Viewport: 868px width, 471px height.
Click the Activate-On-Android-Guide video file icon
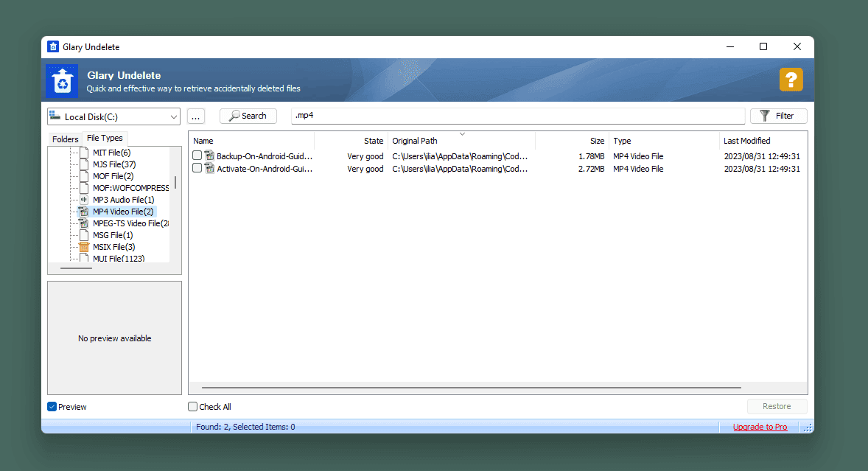pos(210,168)
